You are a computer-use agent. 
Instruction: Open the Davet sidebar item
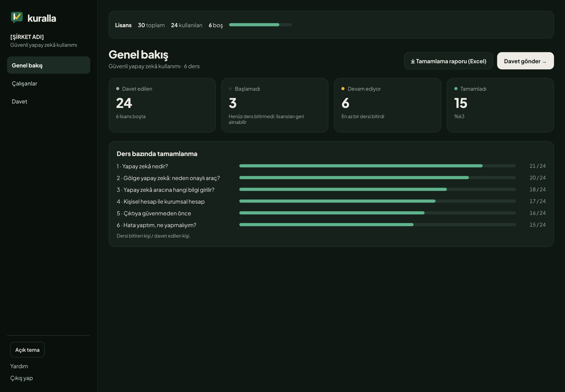click(49, 101)
